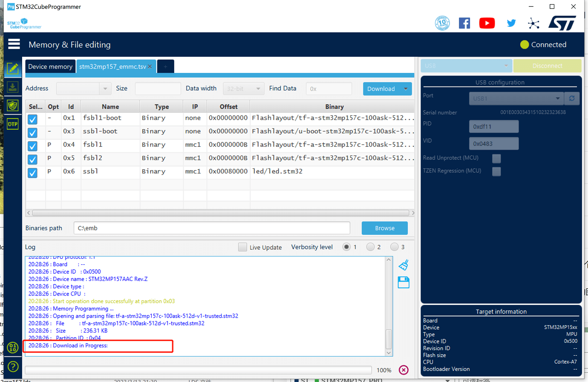Enable the Live Update checkbox

(242, 247)
